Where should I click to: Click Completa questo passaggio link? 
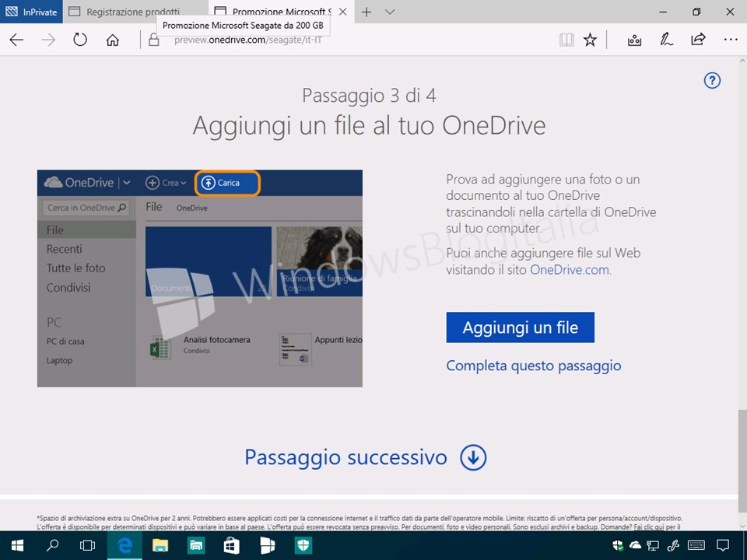coord(534,366)
